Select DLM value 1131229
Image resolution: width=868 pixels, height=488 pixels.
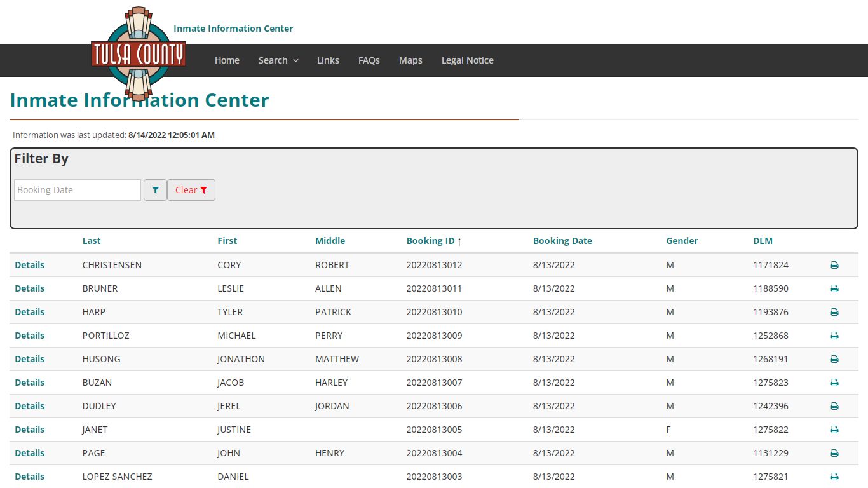click(771, 453)
